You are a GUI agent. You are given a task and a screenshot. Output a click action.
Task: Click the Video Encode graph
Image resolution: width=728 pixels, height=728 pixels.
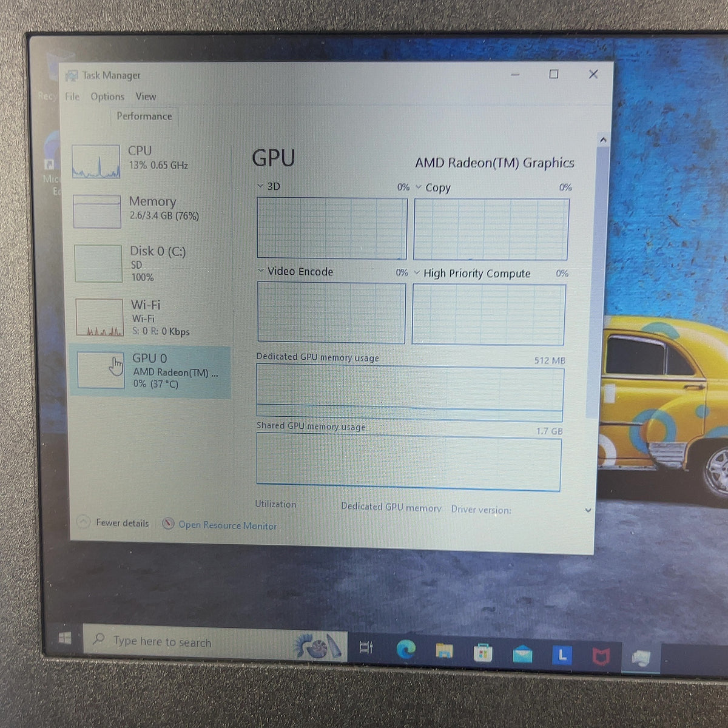click(331, 313)
